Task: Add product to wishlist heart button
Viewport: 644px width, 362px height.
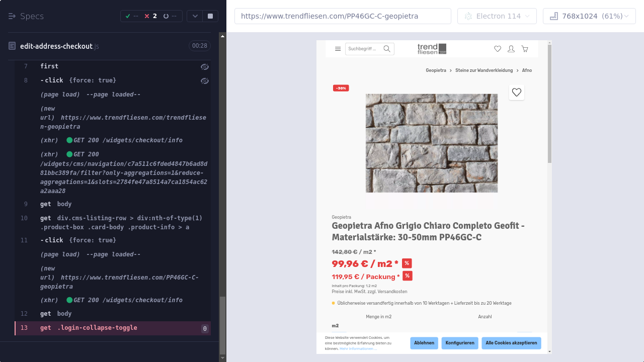Action: click(516, 93)
